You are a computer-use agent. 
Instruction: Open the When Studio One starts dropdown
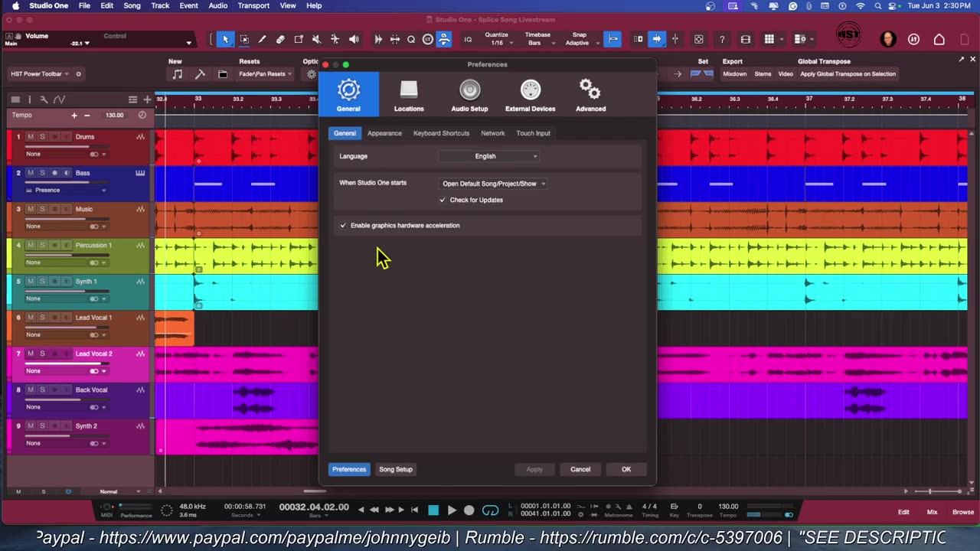click(493, 184)
